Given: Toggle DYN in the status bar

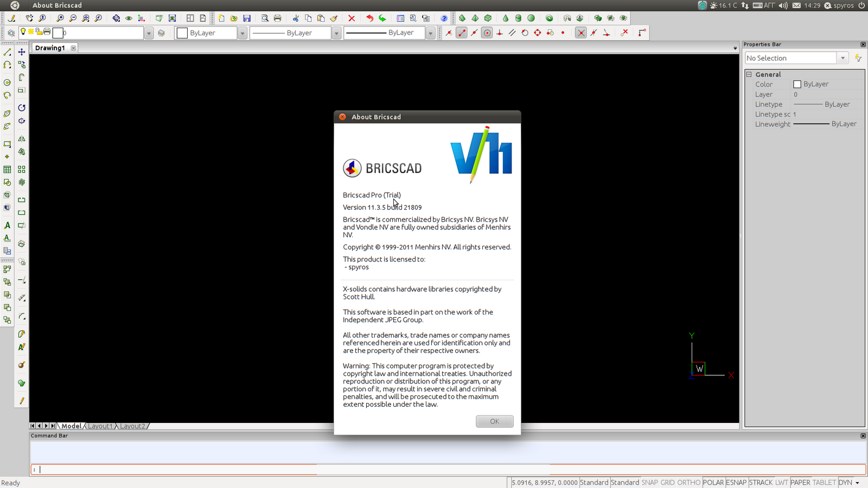Looking at the screenshot, I should click(x=845, y=482).
